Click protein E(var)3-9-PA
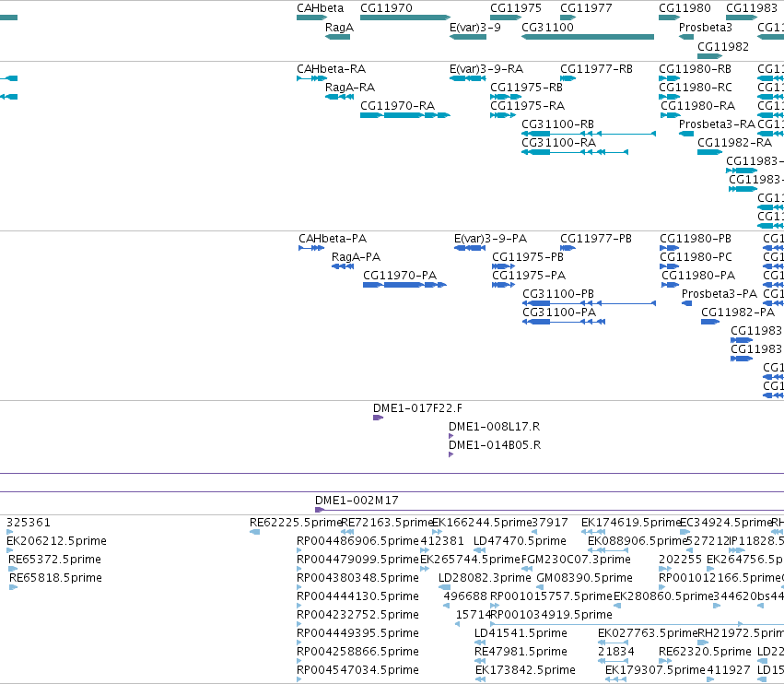This screenshot has height=684, width=784. (x=470, y=248)
